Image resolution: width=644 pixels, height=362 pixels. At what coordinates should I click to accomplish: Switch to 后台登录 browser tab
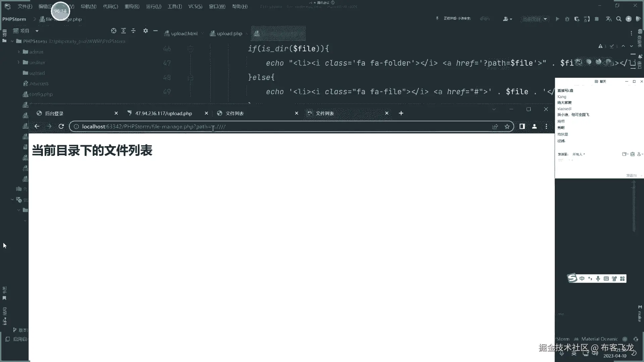coord(54,113)
